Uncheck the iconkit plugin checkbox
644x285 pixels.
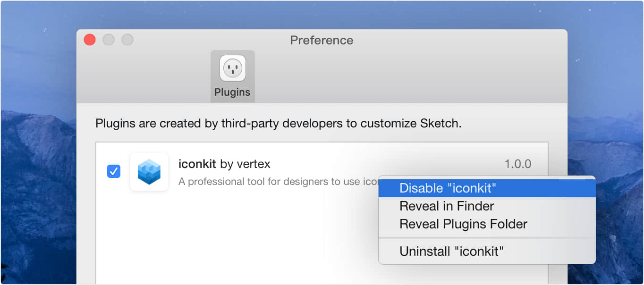point(114,171)
